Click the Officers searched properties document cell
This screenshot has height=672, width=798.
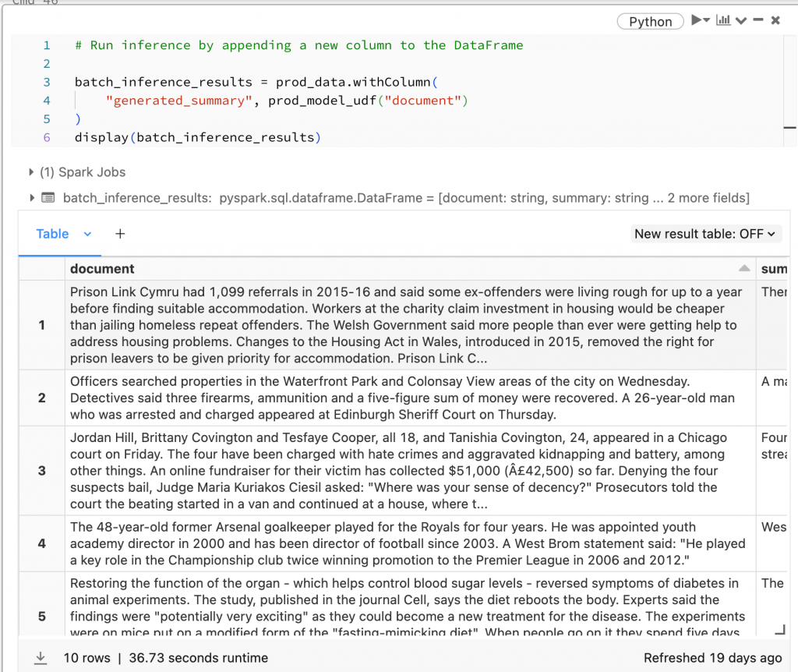point(410,398)
